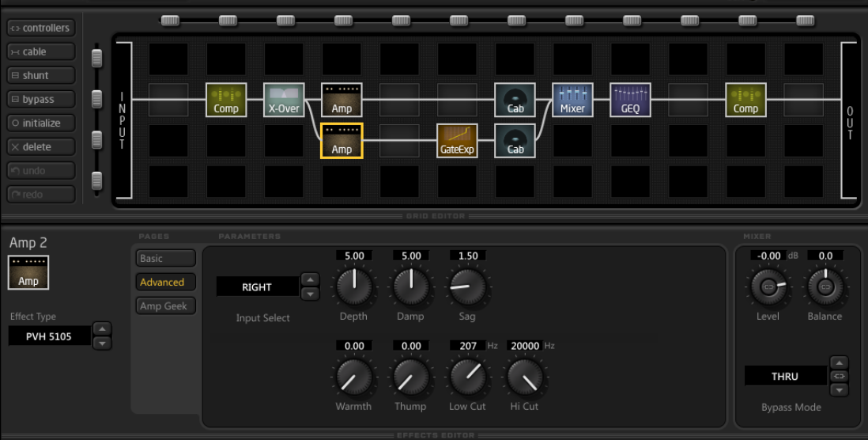Click the link icon between Bypass Mode arrows
Image resolution: width=868 pixels, height=440 pixels.
point(840,377)
